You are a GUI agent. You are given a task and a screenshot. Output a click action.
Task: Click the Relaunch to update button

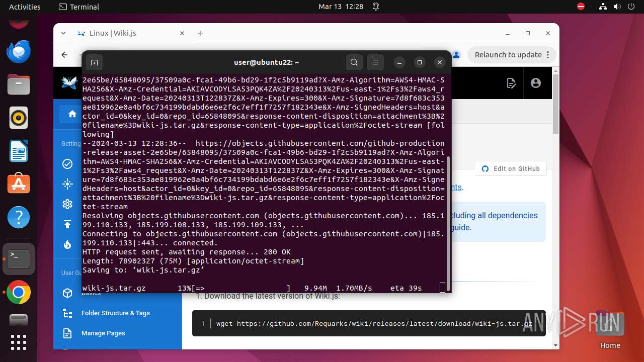coord(512,54)
